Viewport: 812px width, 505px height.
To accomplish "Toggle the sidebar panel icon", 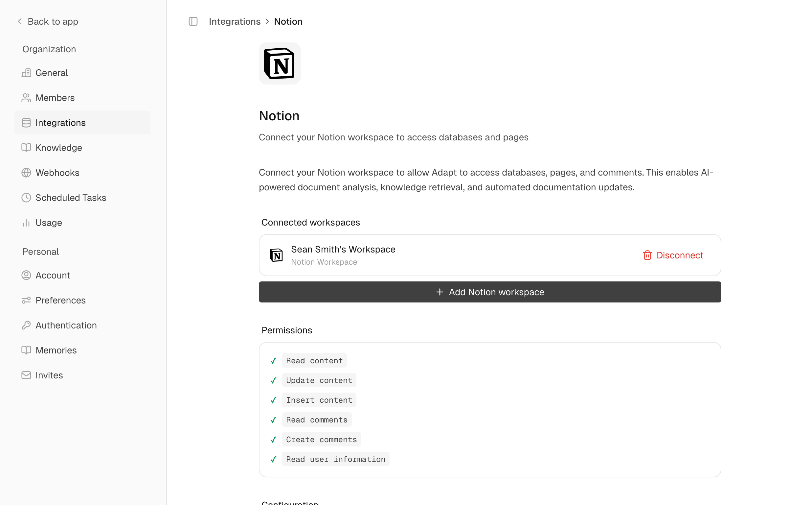I will point(193,22).
